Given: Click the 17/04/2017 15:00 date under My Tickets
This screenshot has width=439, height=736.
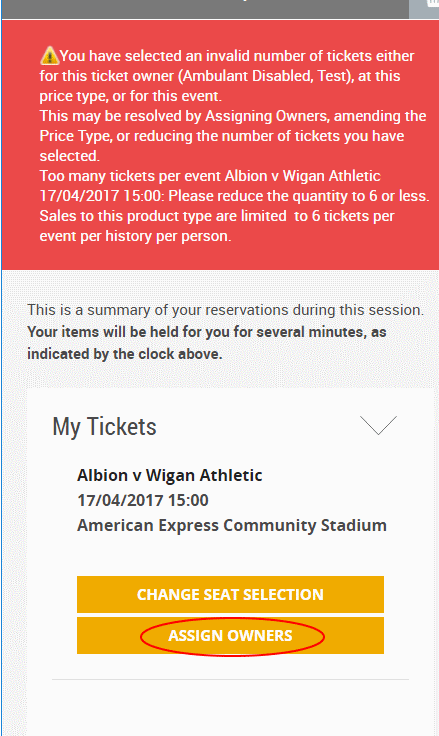Looking at the screenshot, I should (143, 500).
